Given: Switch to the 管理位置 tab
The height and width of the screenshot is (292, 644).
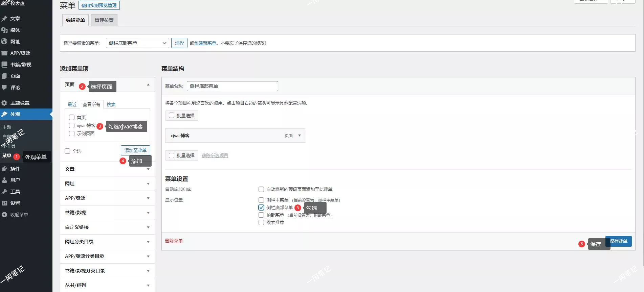Looking at the screenshot, I should [x=104, y=20].
